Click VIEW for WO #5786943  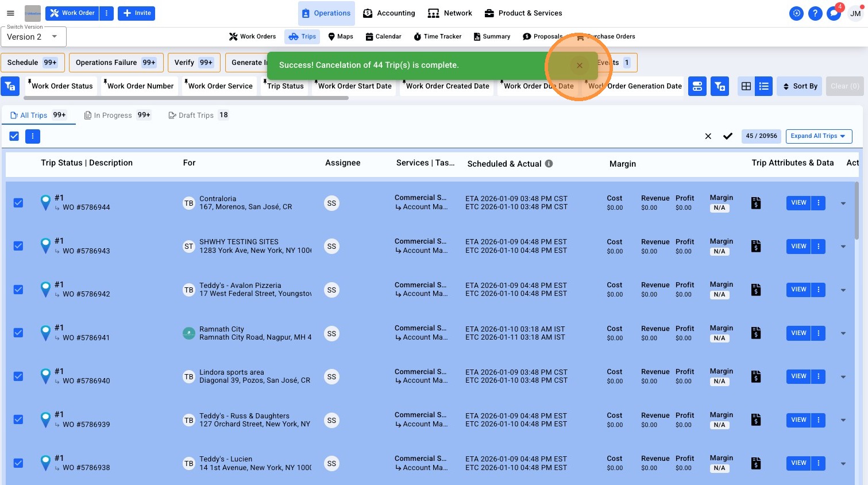[x=798, y=247]
